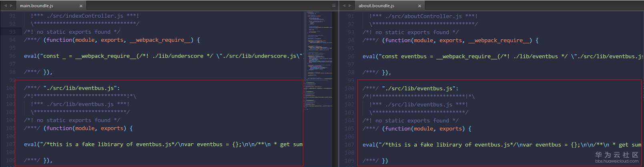The width and height of the screenshot is (644, 167).
Task: Click the 'fake libirary of eventbus.js' eval in about.boundle.js
Action: click(x=503, y=145)
